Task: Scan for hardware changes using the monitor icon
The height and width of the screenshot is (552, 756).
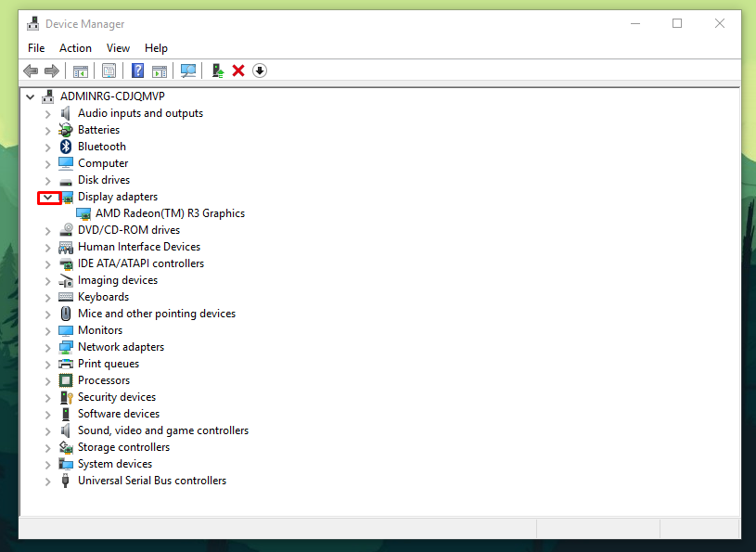Action: pos(188,71)
